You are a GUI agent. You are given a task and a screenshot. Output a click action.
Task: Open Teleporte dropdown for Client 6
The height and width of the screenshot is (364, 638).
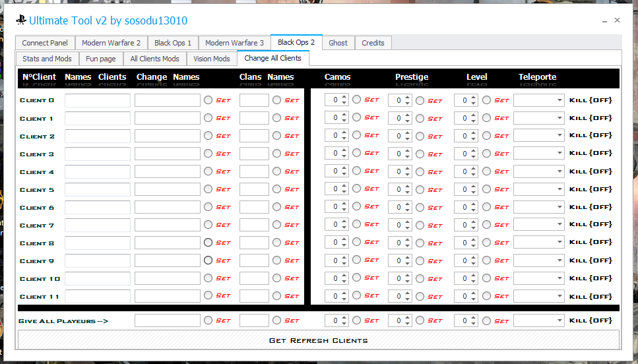coord(539,206)
